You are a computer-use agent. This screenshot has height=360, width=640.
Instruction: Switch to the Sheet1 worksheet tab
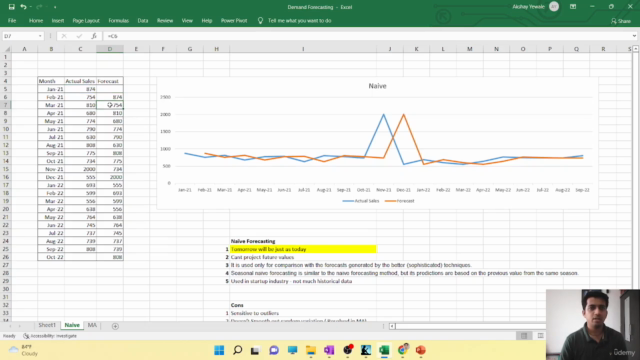tap(47, 325)
